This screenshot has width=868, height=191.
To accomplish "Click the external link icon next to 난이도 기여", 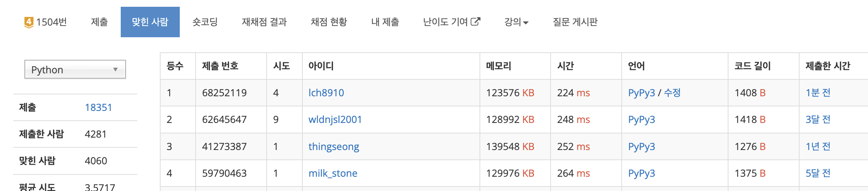I will click(475, 21).
